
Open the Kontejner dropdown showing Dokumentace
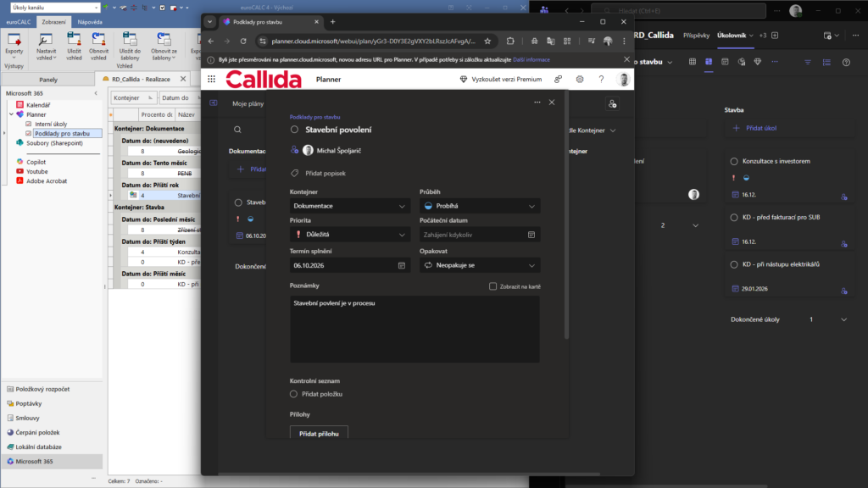350,206
